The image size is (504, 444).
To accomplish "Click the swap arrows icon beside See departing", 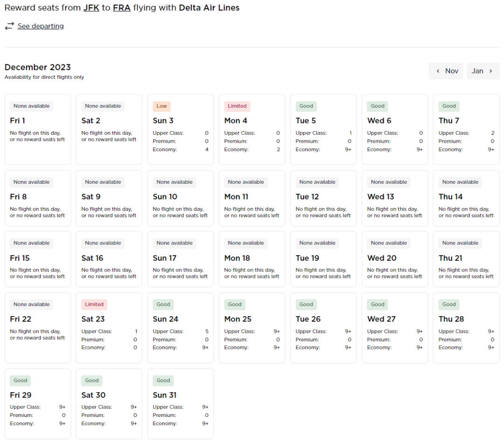I will 9,26.
